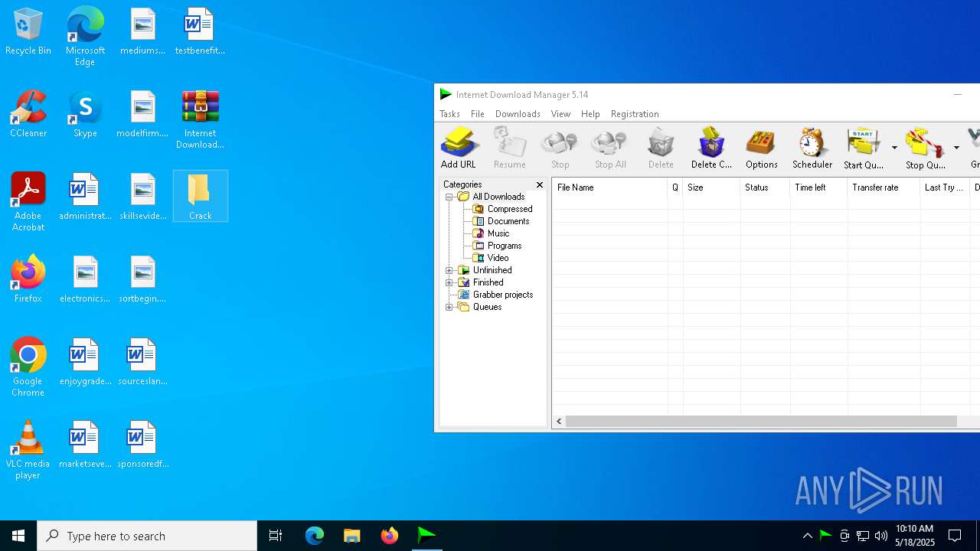
Task: Select Google Chrome desktop shortcut
Action: click(x=28, y=367)
